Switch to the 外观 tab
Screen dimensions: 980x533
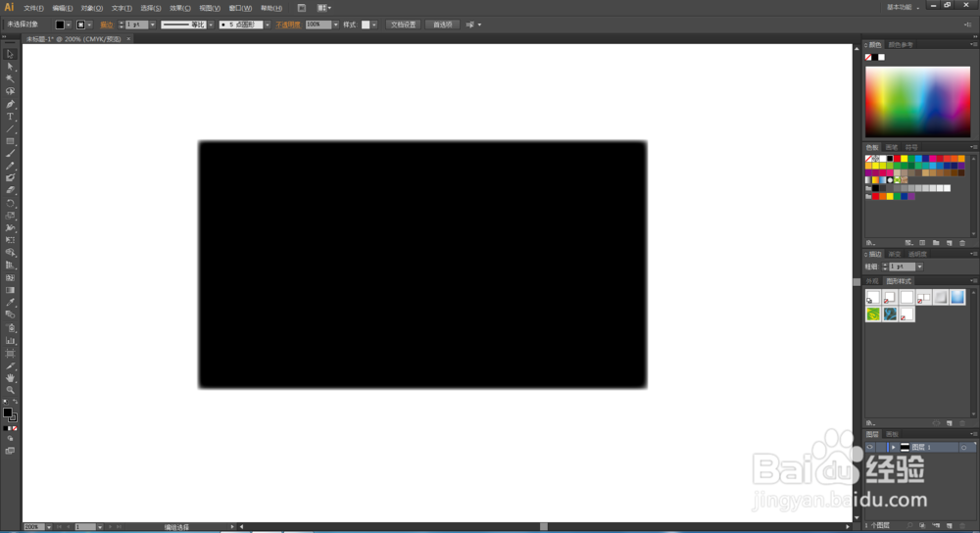[x=872, y=281]
